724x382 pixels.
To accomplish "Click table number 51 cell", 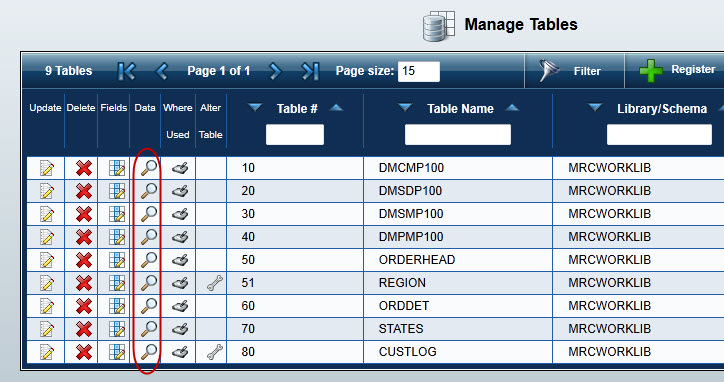I will pyautogui.click(x=295, y=283).
